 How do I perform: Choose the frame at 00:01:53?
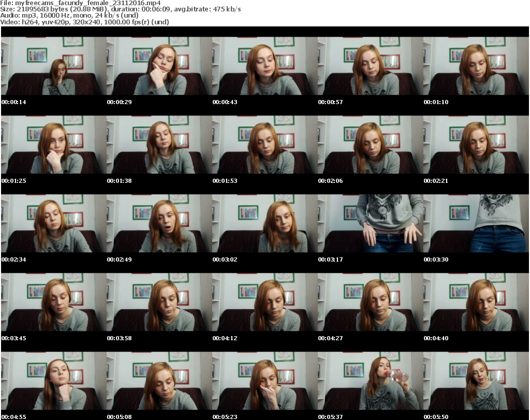[264, 144]
